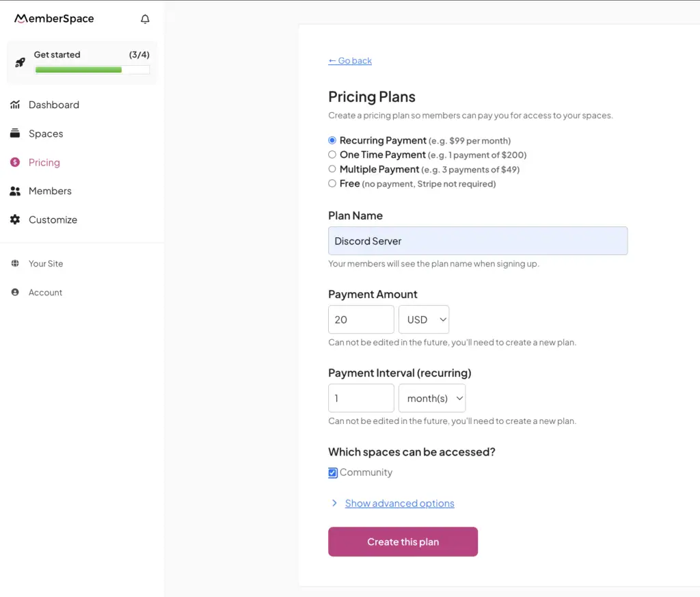The image size is (700, 597).
Task: Click Show advanced options link
Action: point(399,503)
